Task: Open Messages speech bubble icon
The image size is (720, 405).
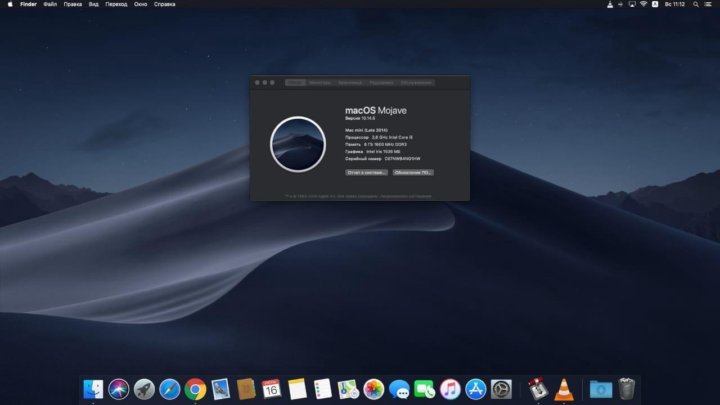Action: tap(399, 390)
